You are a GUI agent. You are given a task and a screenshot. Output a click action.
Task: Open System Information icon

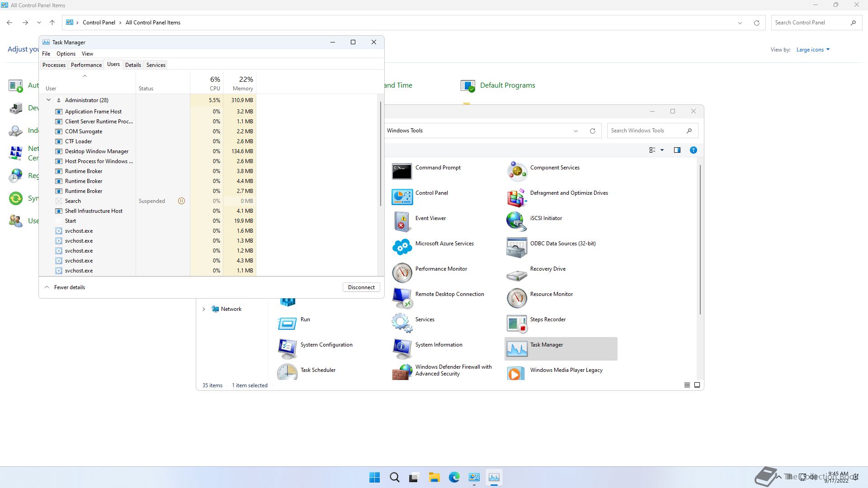(x=402, y=348)
